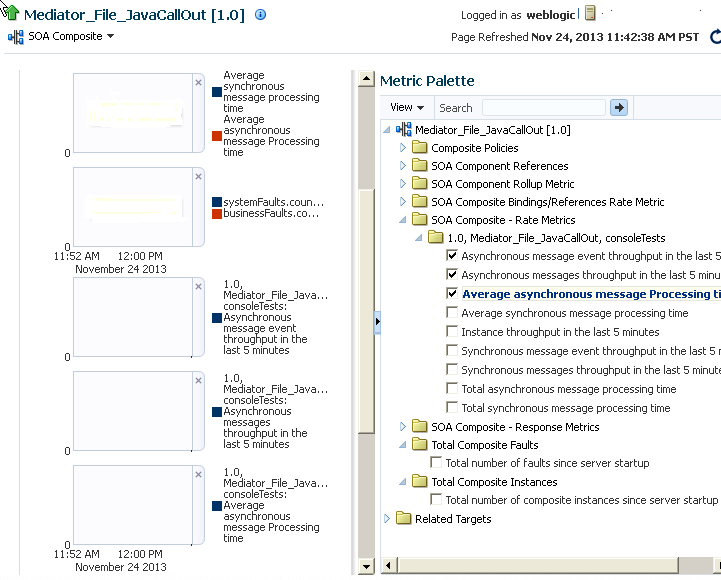Click the Related Targets folder icon
The image size is (721, 580).
pos(403,519)
